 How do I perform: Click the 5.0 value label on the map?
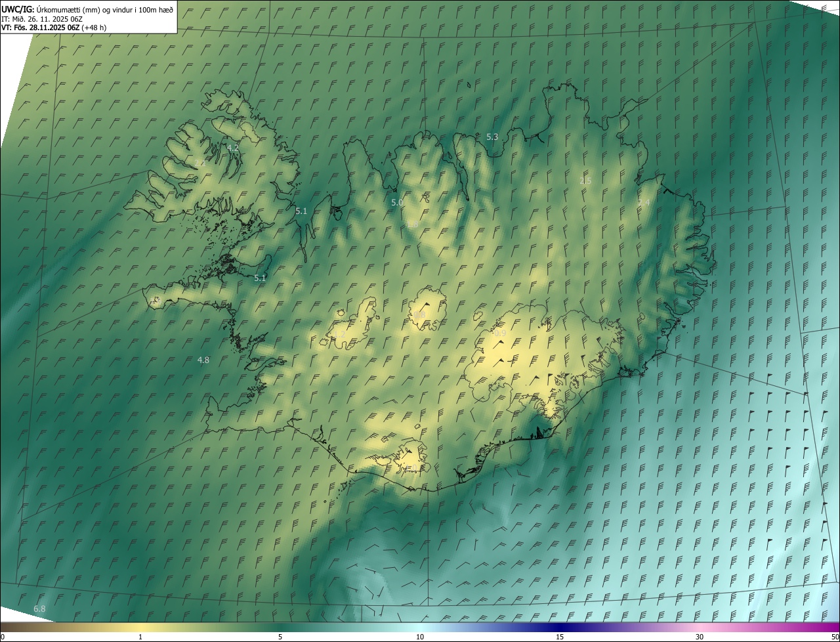click(397, 203)
